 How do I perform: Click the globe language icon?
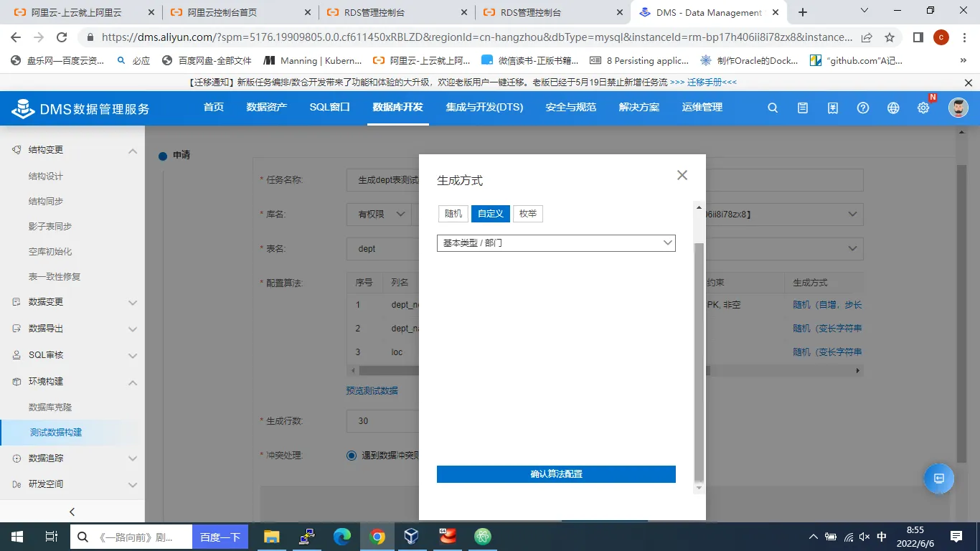(x=893, y=108)
